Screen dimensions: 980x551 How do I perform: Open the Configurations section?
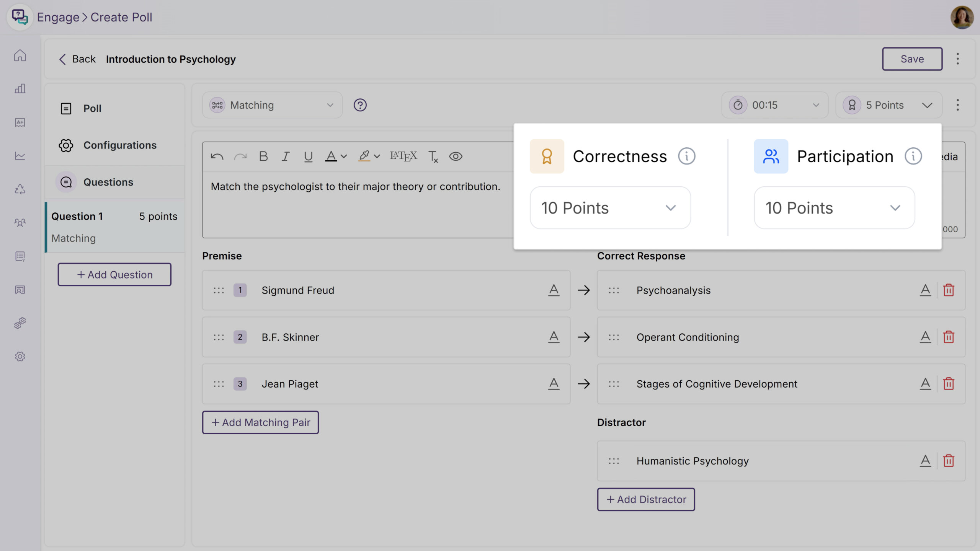coord(119,145)
